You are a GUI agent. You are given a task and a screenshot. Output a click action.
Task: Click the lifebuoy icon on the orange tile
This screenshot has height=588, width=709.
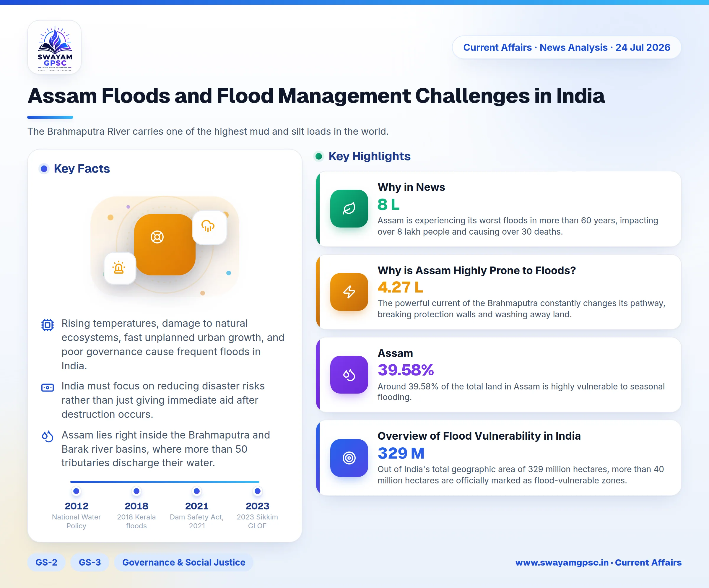pyautogui.click(x=157, y=237)
